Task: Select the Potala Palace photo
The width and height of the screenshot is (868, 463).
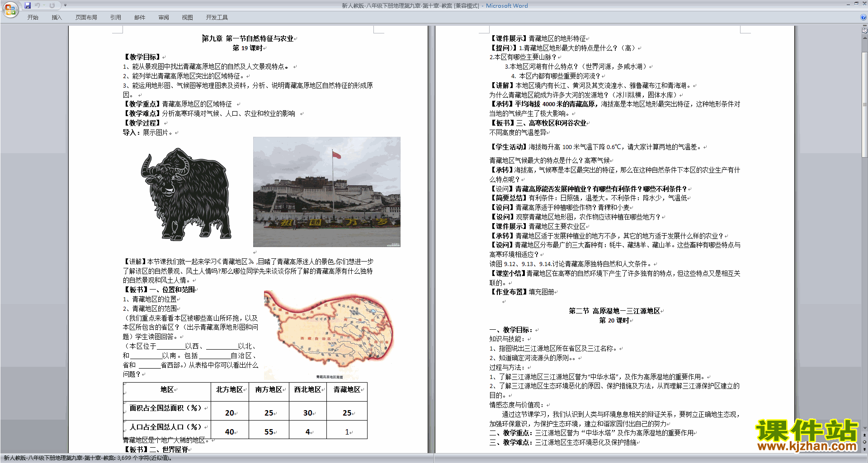Action: point(327,192)
